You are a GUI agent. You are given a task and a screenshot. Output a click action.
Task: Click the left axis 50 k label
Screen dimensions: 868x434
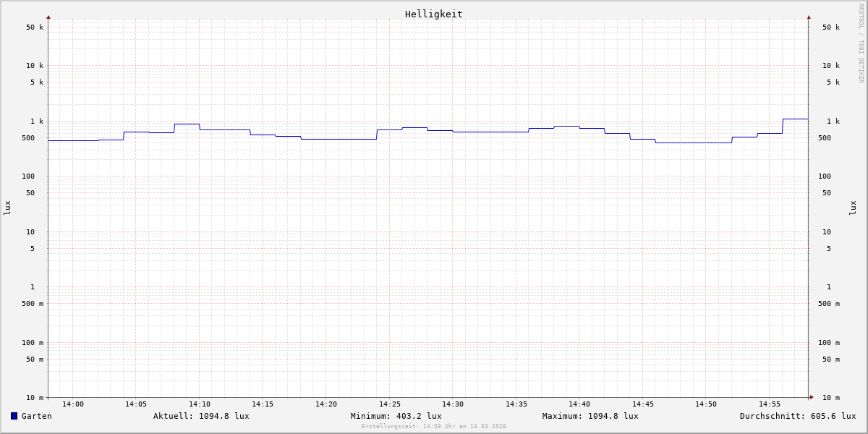35,27
